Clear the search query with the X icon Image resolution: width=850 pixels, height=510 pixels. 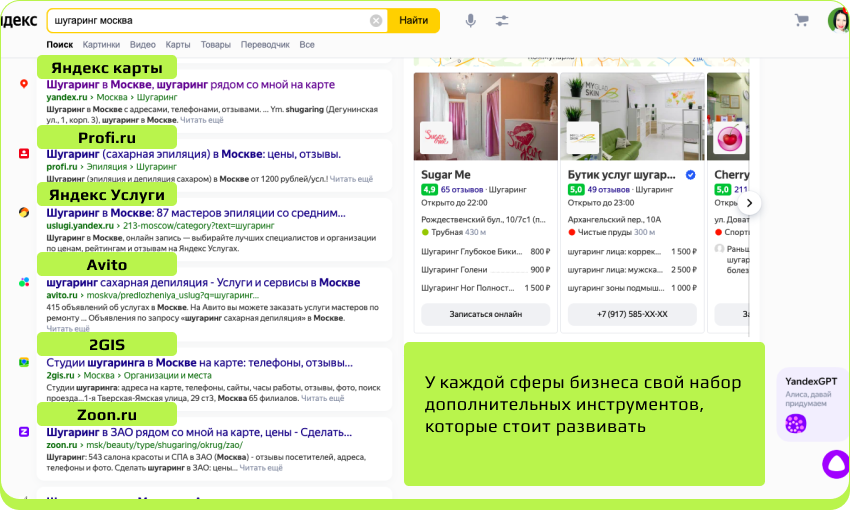(376, 21)
